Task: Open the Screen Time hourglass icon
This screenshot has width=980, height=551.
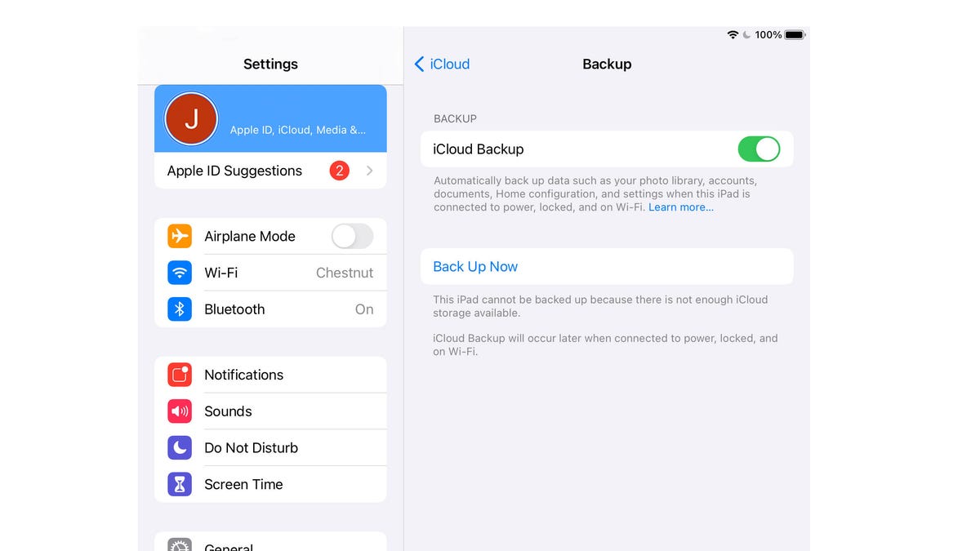Action: pyautogui.click(x=180, y=484)
